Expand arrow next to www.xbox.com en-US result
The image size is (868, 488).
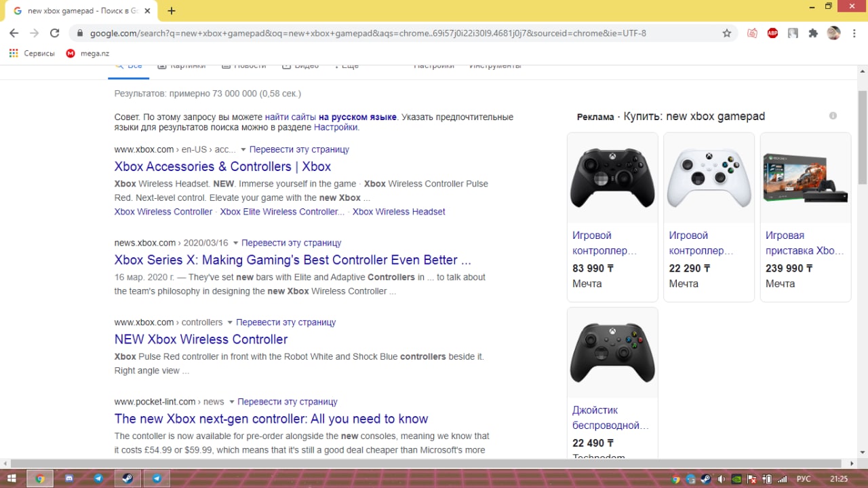[243, 150]
